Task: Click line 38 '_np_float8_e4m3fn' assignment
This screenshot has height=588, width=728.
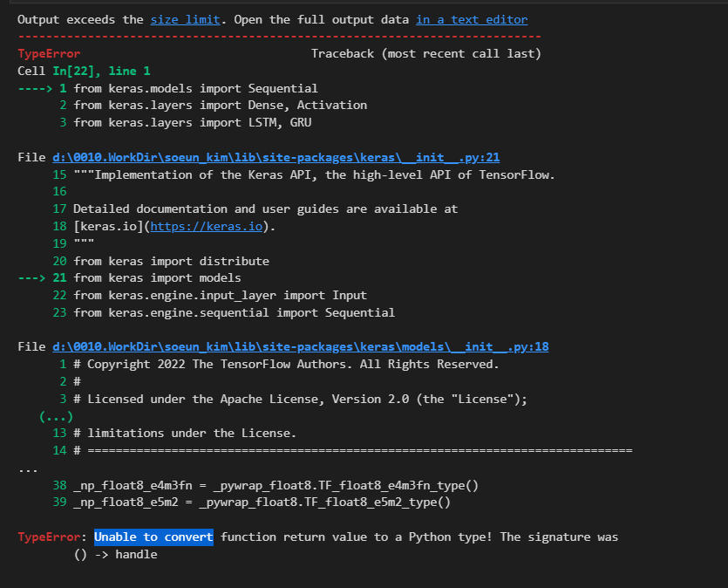Action: click(276, 485)
